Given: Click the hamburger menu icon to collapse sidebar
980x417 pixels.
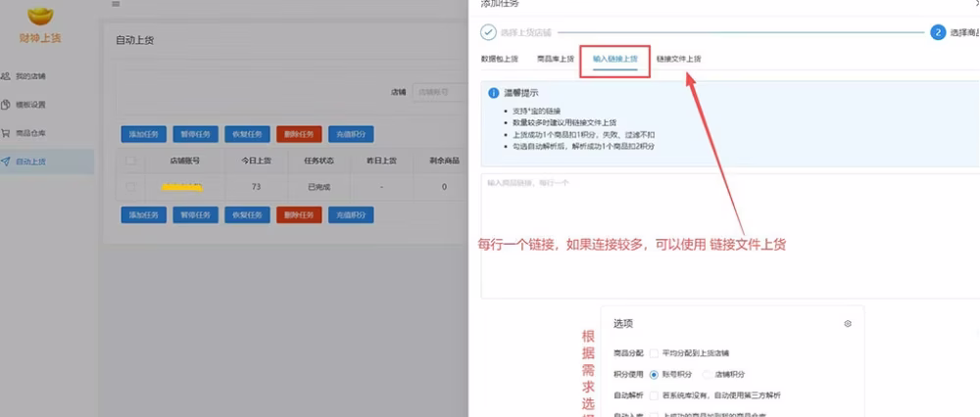Looking at the screenshot, I should point(116,4).
